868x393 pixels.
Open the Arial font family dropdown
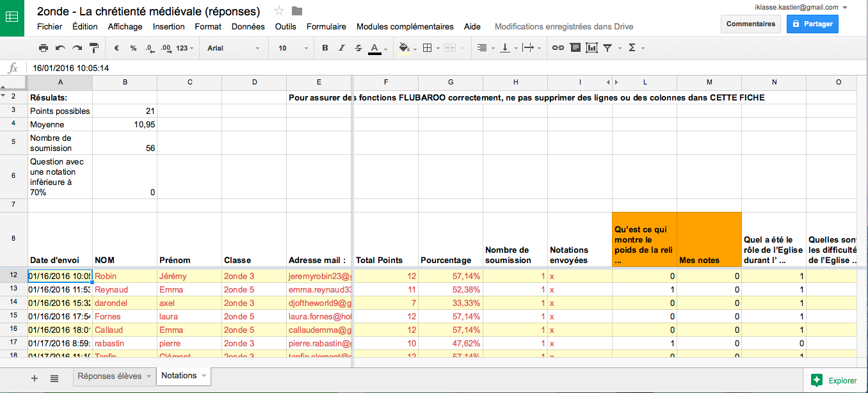(x=233, y=48)
